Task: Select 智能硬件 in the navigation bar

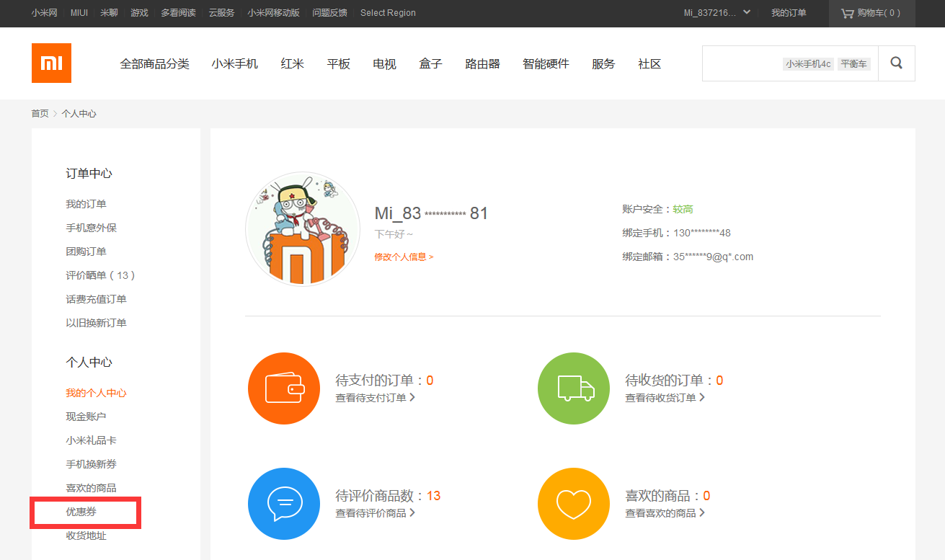Action: [x=546, y=64]
